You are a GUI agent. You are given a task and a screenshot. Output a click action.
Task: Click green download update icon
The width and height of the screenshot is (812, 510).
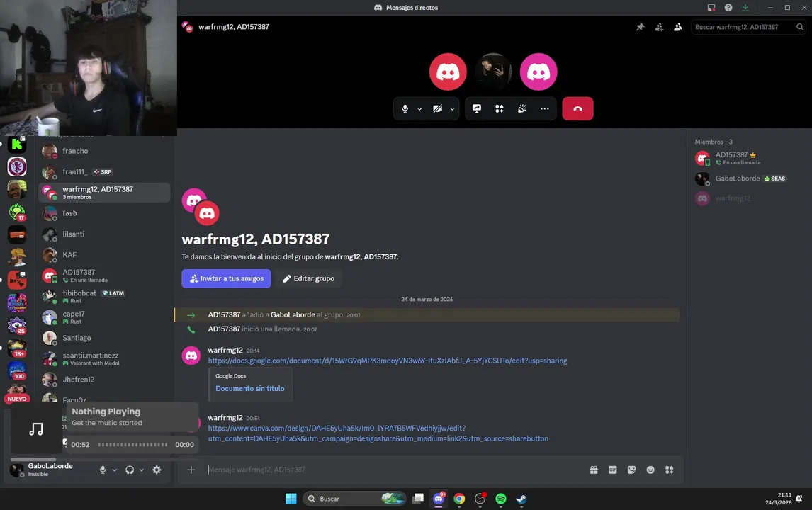click(745, 8)
